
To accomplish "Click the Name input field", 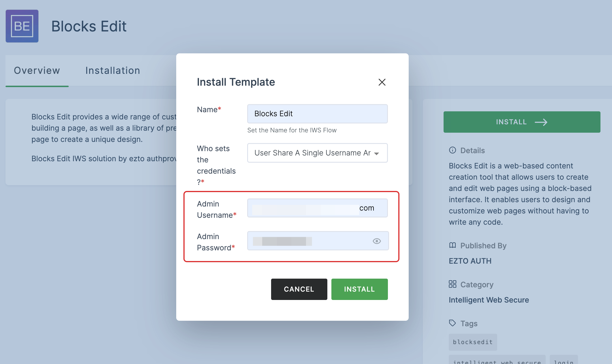I will [317, 114].
